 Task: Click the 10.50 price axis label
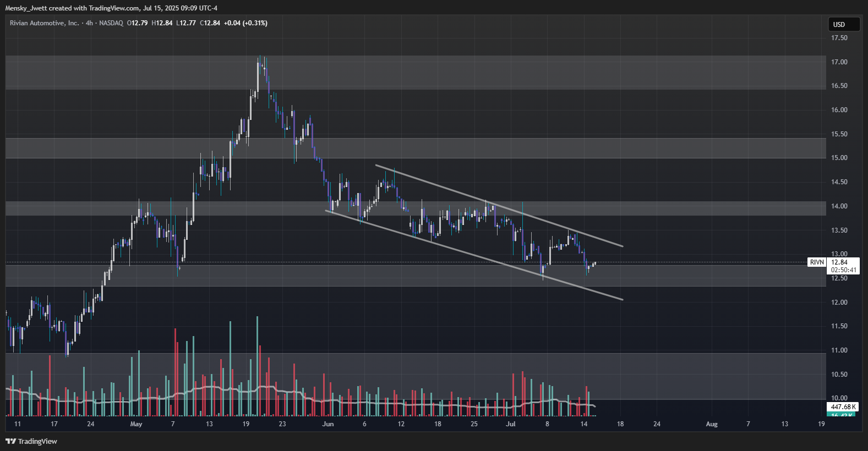pyautogui.click(x=839, y=375)
